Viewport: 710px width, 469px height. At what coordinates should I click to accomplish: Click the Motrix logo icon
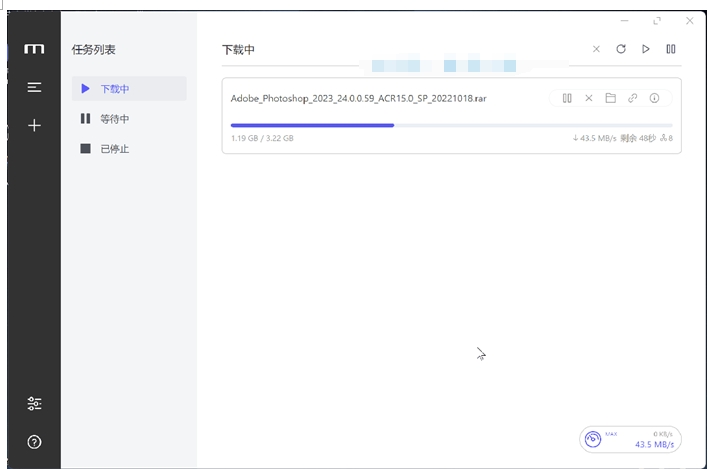tap(34, 49)
